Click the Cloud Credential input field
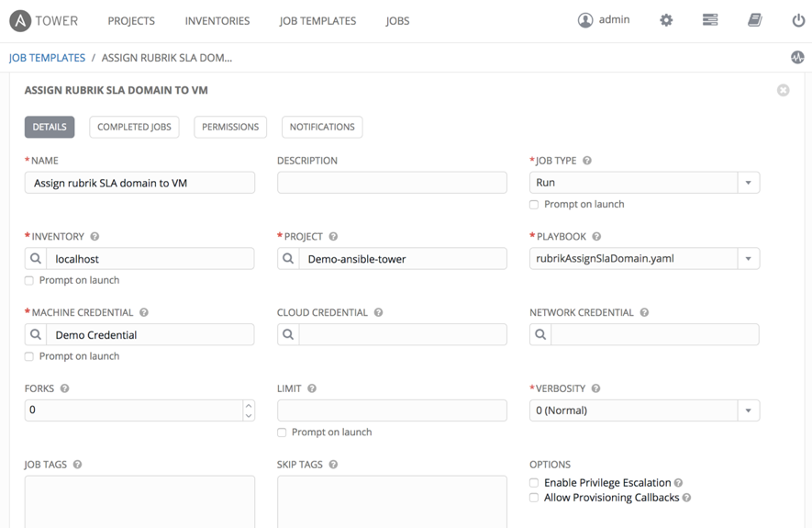This screenshot has width=812, height=528. (403, 335)
